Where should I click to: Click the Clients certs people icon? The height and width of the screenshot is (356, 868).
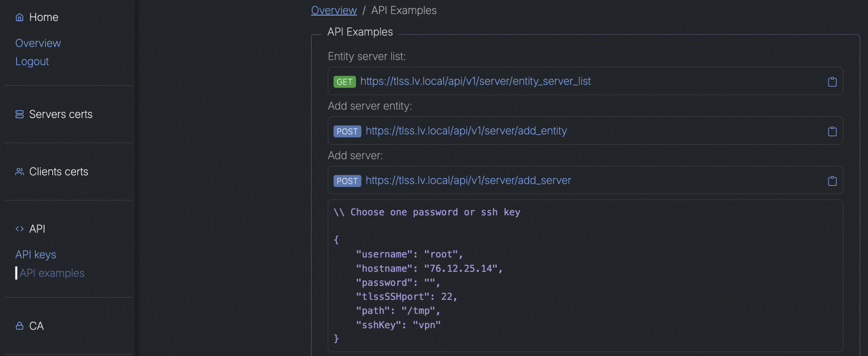(19, 171)
